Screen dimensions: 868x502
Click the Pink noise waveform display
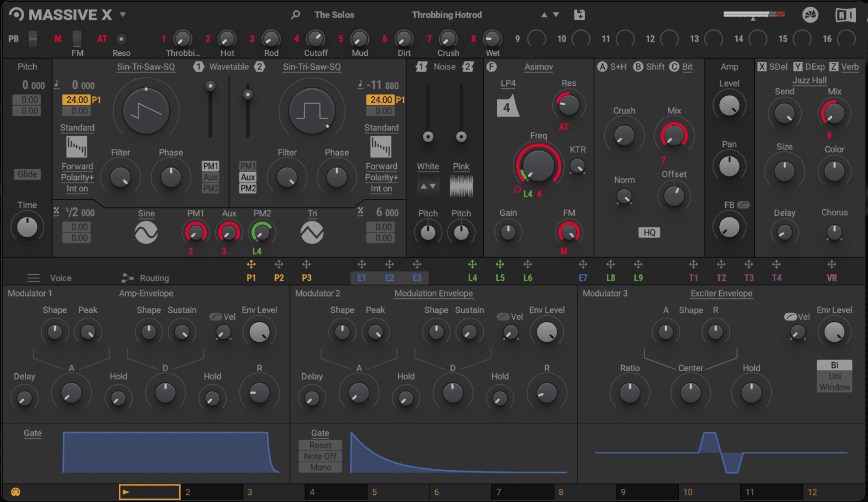[x=461, y=187]
